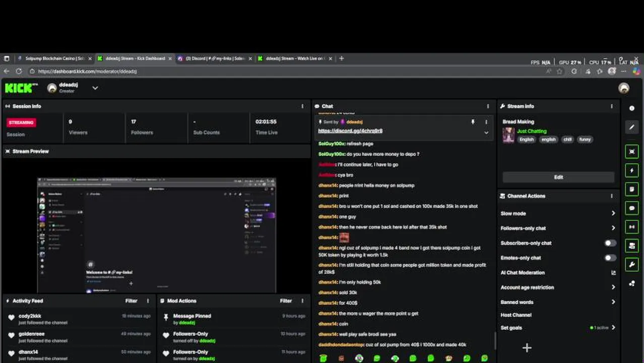Viewport: 644px width, 363px height.
Task: Click the pencil edit icon in right sidebar
Action: pos(632,127)
